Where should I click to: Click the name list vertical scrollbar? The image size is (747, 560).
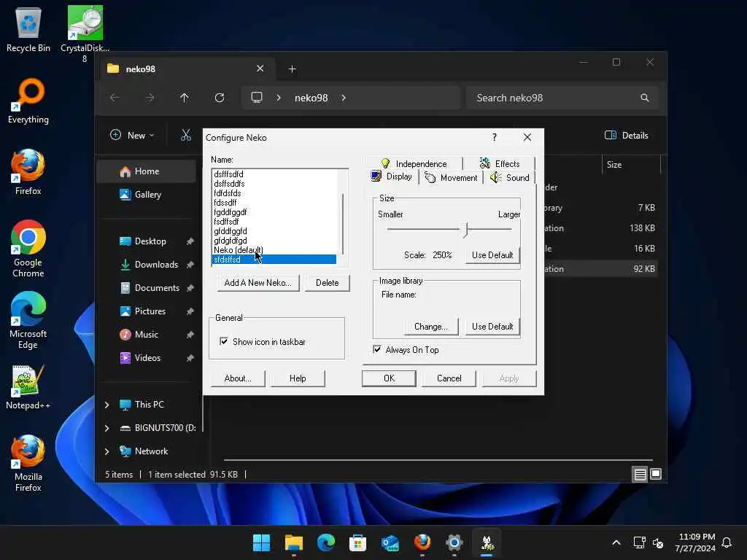click(343, 224)
